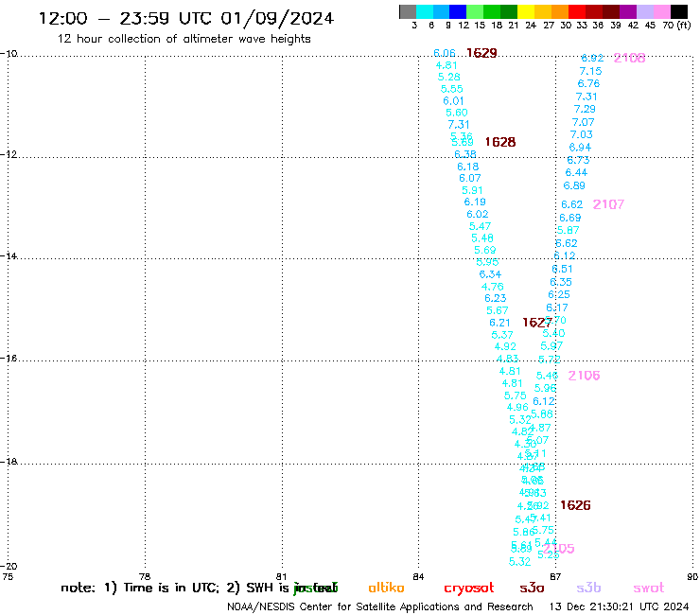Click the wave height value 5.87
The image size is (700, 615).
click(x=568, y=231)
